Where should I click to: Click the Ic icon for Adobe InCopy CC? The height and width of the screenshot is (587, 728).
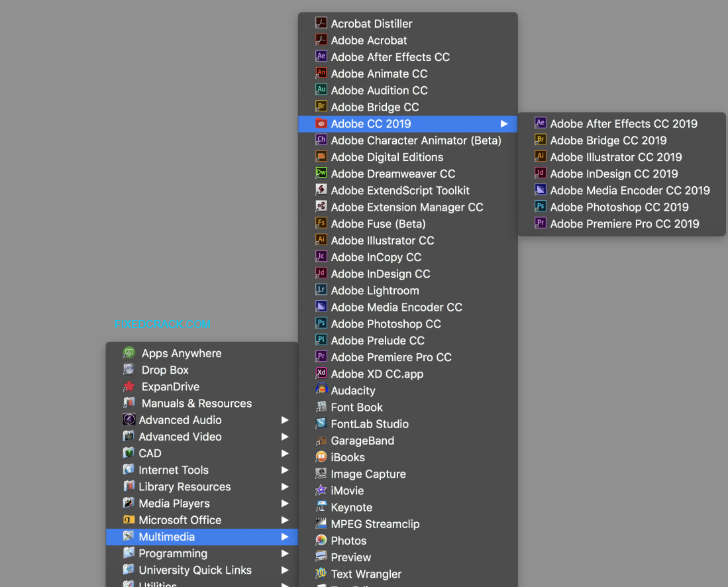point(321,256)
